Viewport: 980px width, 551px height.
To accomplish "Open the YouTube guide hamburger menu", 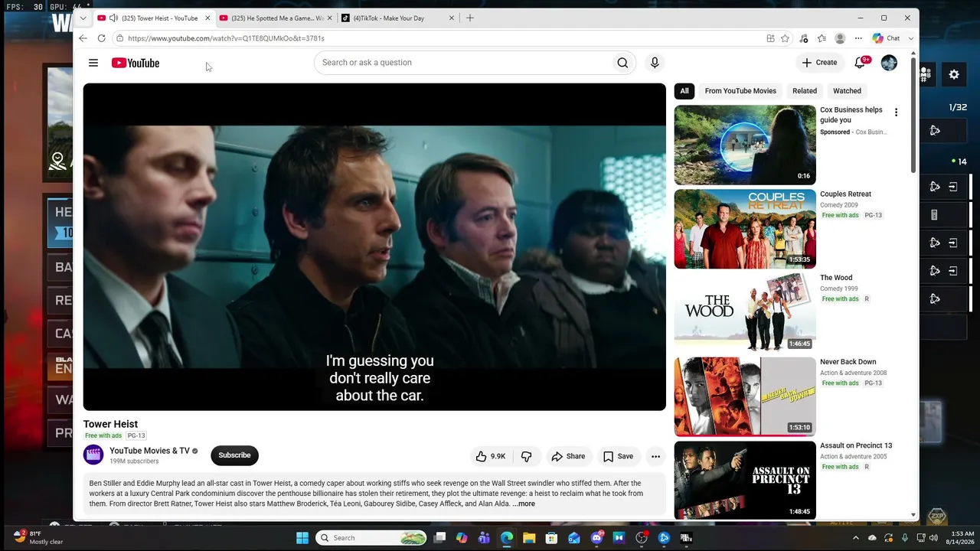I will tap(93, 63).
